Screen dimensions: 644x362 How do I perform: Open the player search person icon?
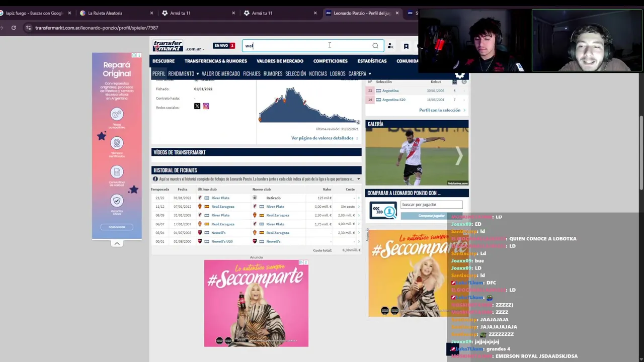(x=390, y=46)
